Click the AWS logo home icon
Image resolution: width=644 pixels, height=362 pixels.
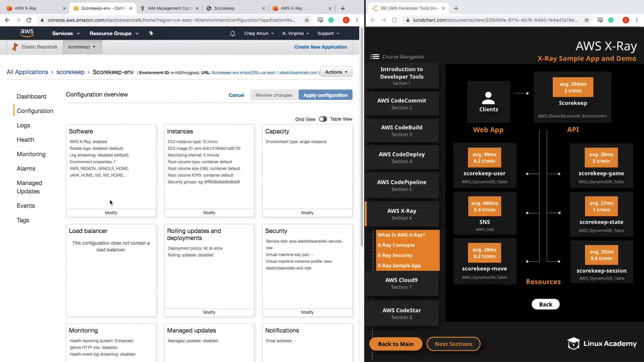tap(27, 33)
